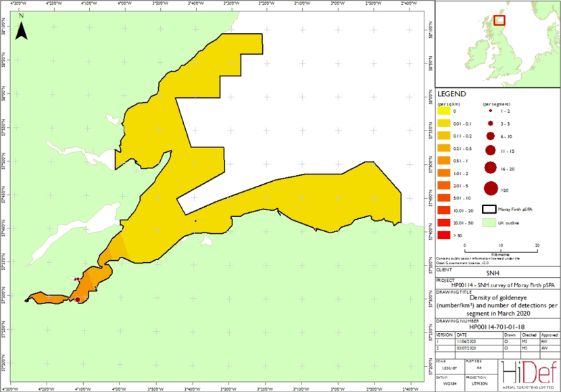Pick the 20.01 - 50 density swatch
The width and height of the screenshot is (561, 392).
click(443, 223)
